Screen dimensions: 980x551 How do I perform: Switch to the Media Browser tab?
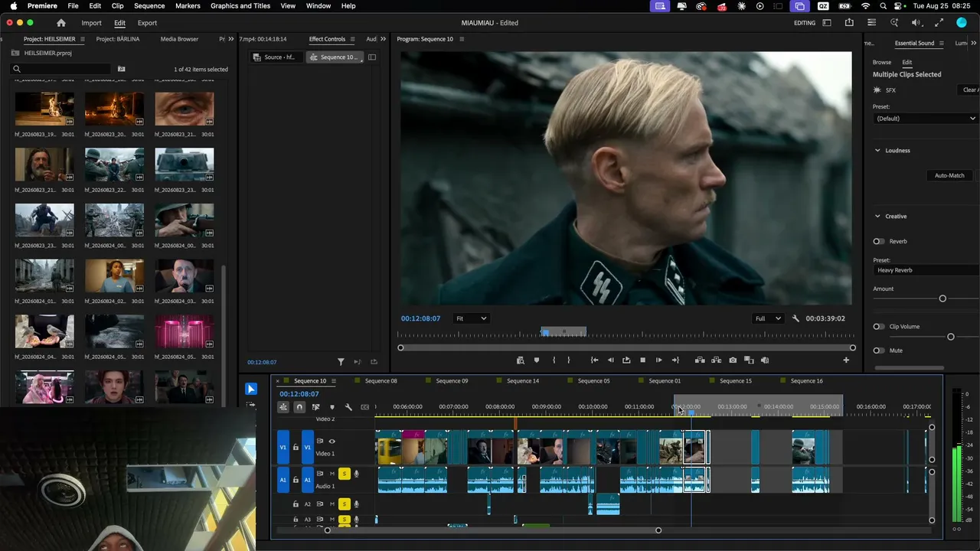(x=179, y=39)
